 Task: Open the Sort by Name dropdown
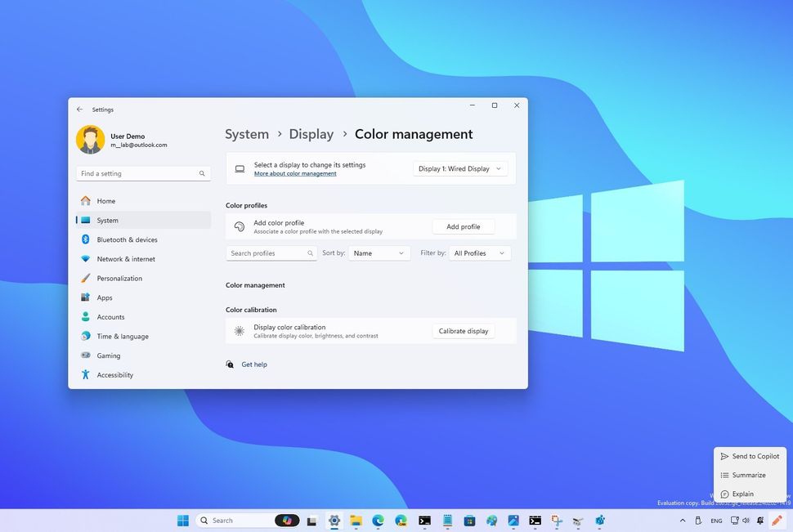pos(379,253)
